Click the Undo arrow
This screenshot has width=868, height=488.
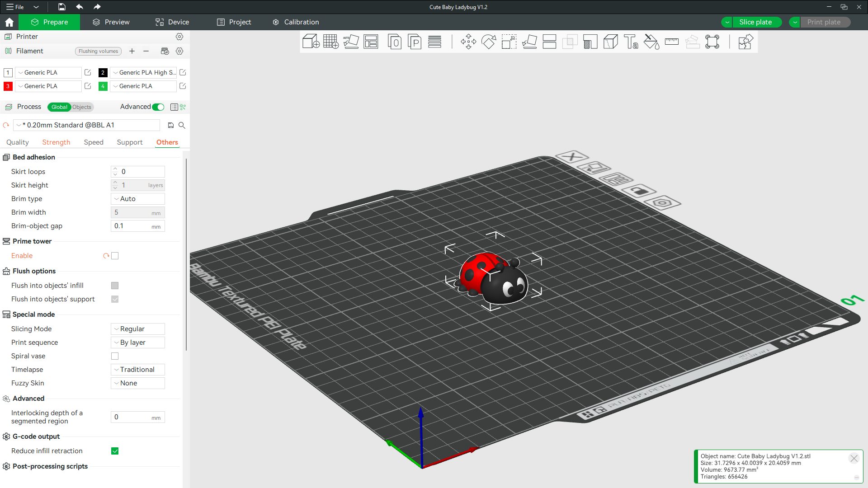click(80, 7)
